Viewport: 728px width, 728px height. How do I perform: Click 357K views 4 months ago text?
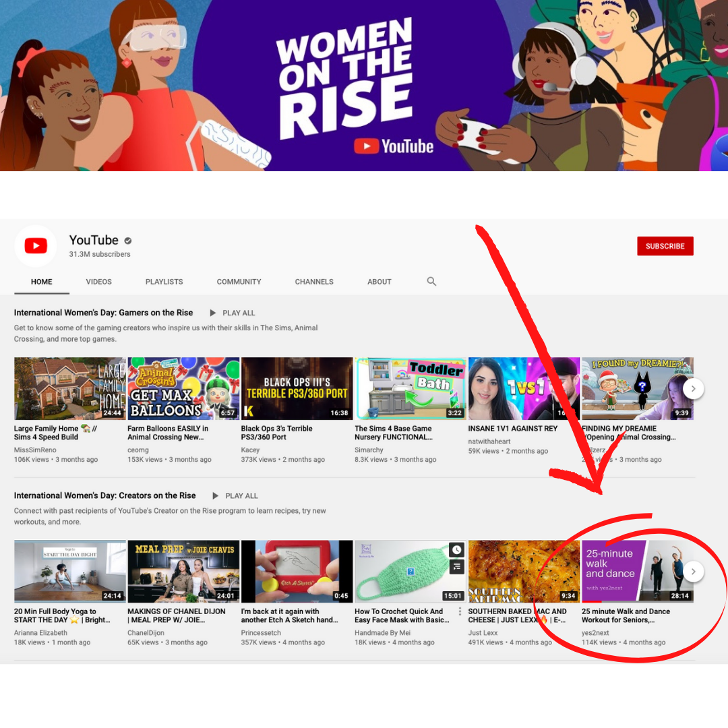pyautogui.click(x=282, y=642)
